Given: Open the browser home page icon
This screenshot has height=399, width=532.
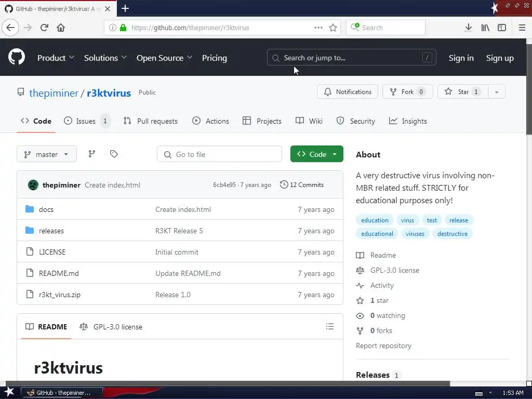Looking at the screenshot, I should (61, 28).
